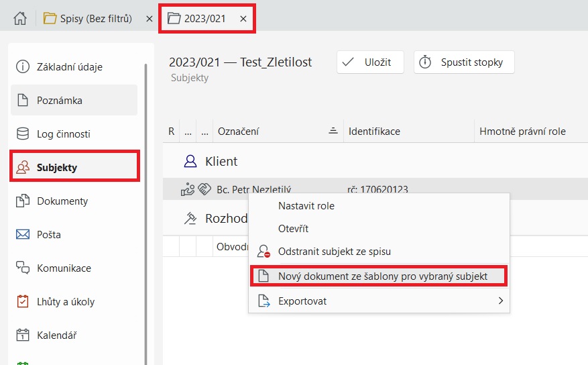The height and width of the screenshot is (365, 588).
Task: Close the Spisy (Bez filtrů) tab
Action: point(150,18)
